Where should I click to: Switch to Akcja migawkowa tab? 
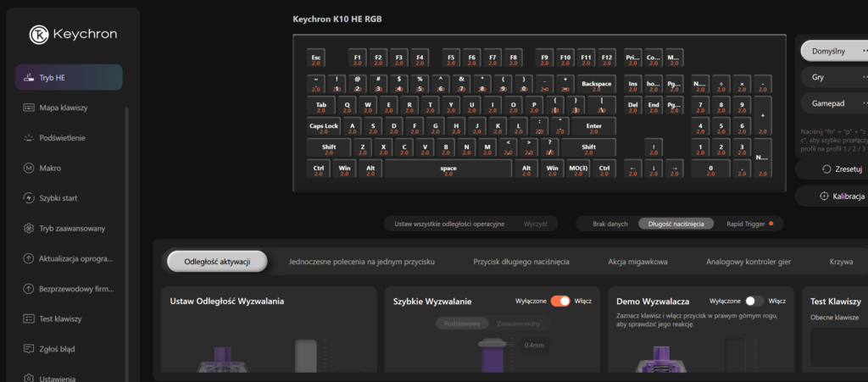coord(637,262)
